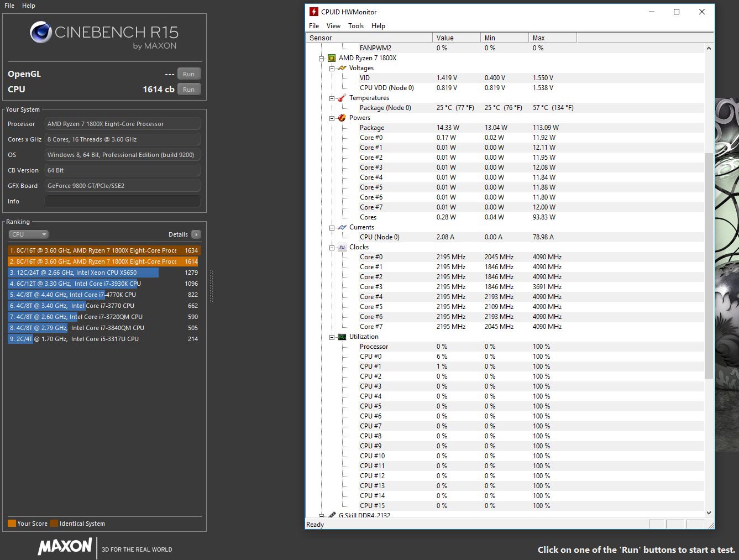The width and height of the screenshot is (739, 560).
Task: Click the HWMonitor red lightning app icon
Action: coord(314,12)
